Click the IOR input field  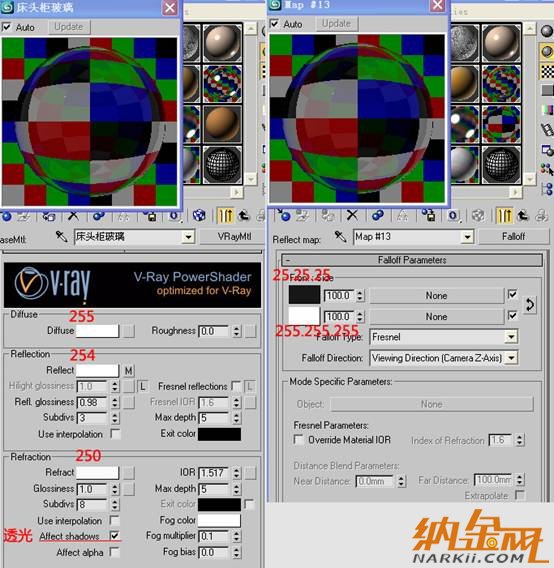pos(213,473)
